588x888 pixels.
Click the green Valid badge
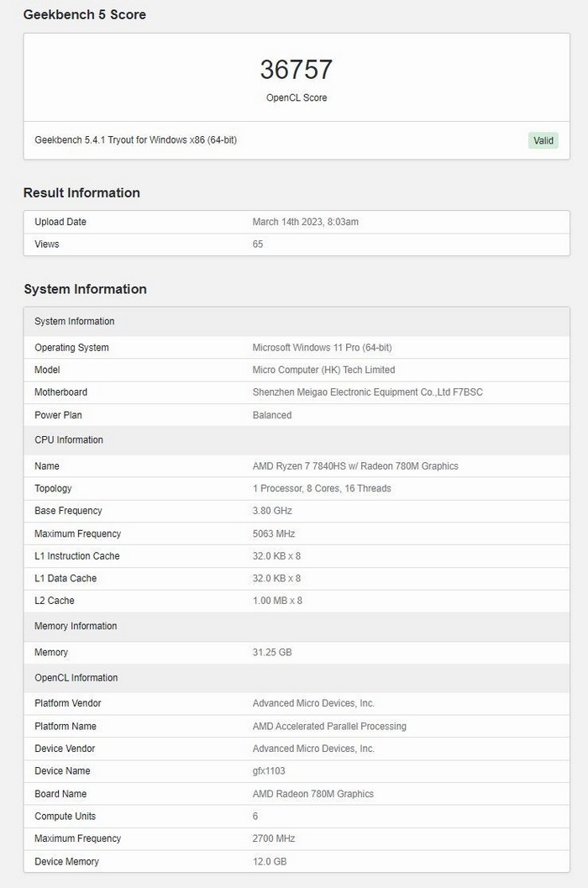[x=543, y=140]
